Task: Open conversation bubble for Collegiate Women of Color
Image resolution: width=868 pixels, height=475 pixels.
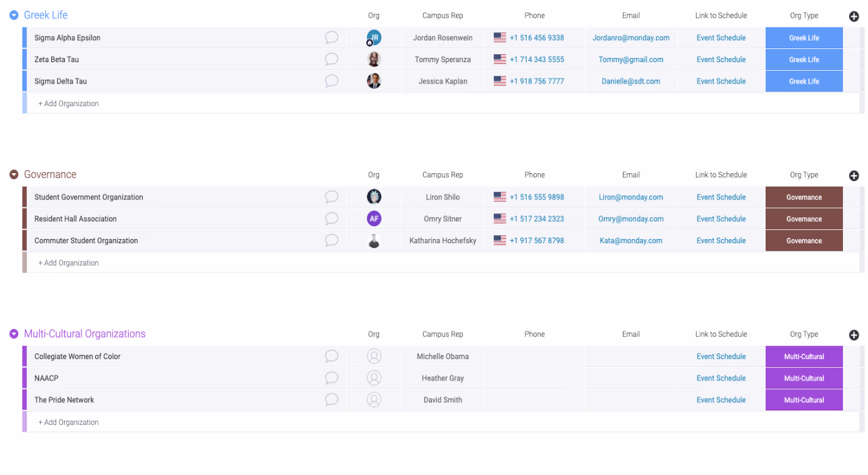Action: click(332, 356)
